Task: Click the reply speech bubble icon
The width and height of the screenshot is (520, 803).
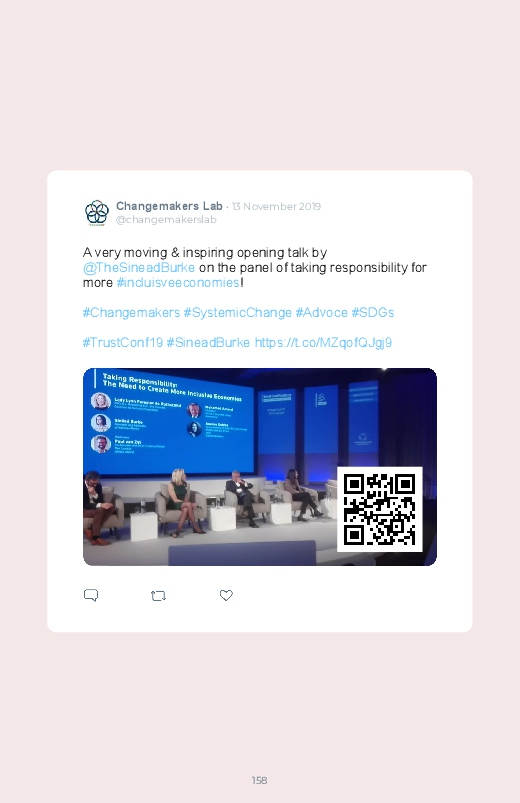Action: point(91,595)
